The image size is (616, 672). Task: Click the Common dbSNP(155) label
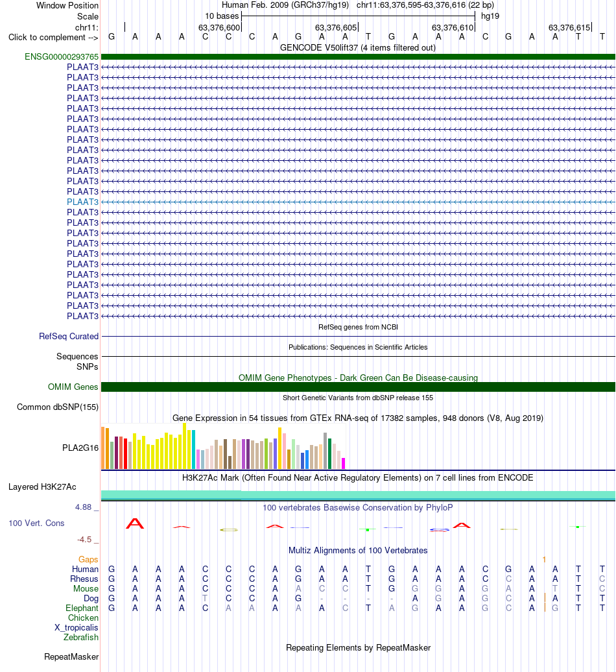[58, 407]
